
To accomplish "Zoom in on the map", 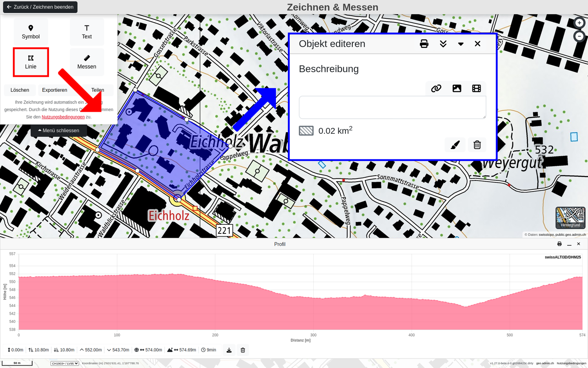I will pos(579,23).
